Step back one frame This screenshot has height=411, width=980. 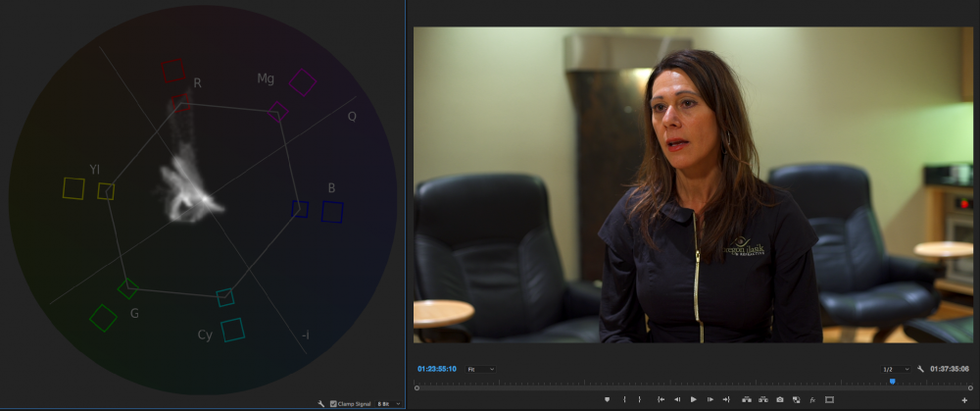(x=677, y=399)
